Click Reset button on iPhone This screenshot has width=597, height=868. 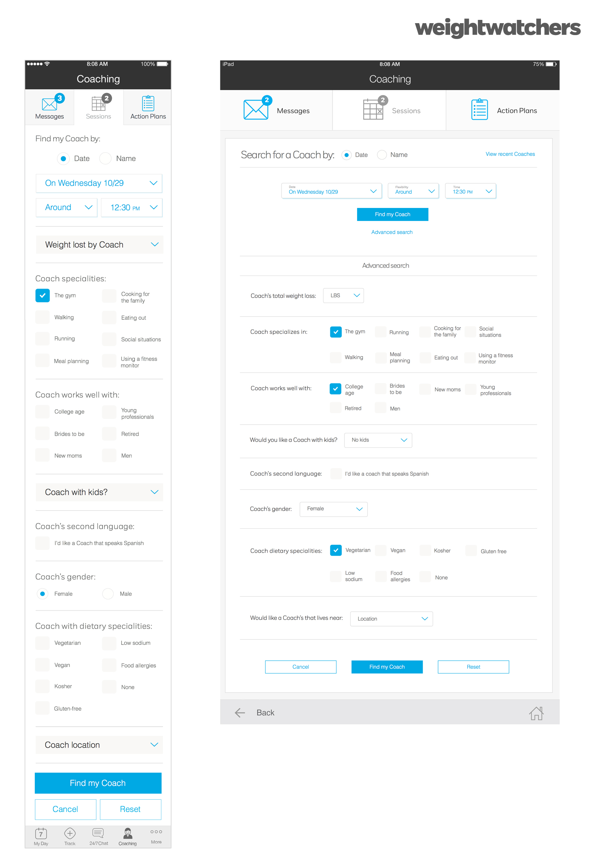pos(131,809)
